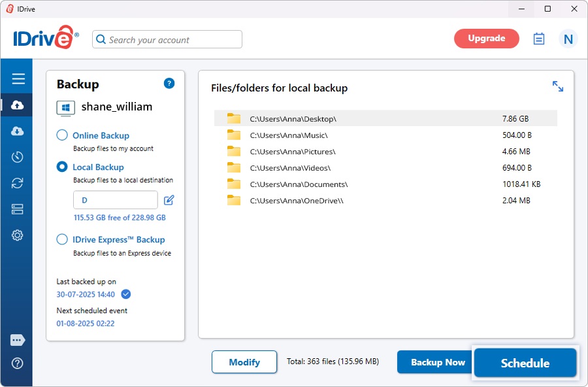Click the Total: 363 files (135.96 MB) text
Image resolution: width=588 pixels, height=387 pixels.
pos(333,362)
